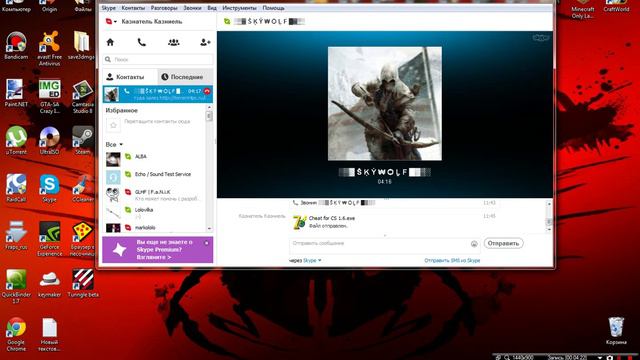
Task: Expand the Все contacts filter dropdown
Action: click(x=114, y=144)
